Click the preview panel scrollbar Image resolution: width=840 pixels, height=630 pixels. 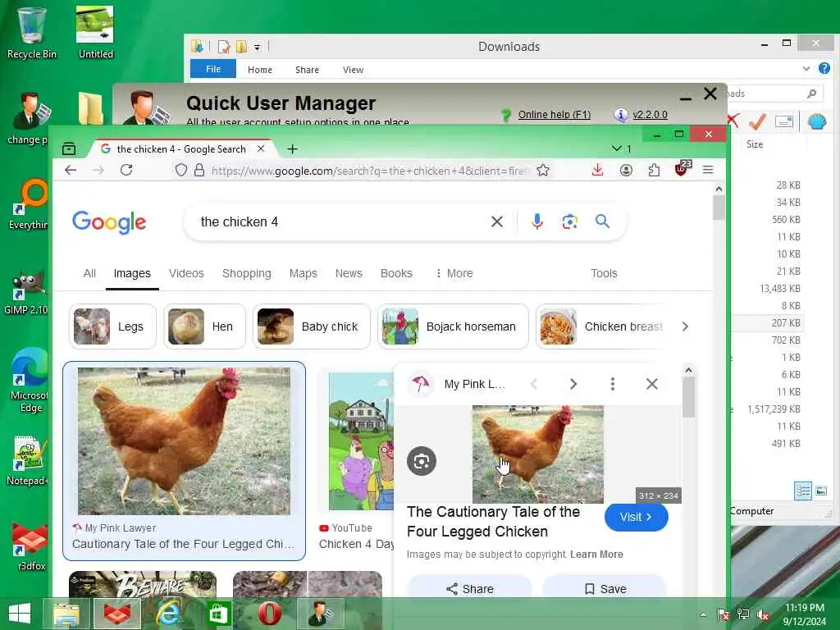[688, 398]
